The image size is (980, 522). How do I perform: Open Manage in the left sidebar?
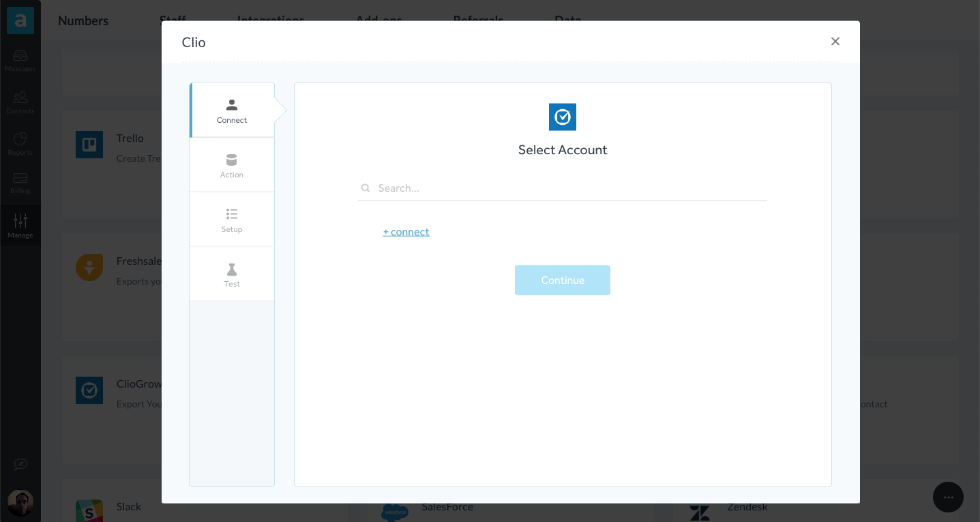click(20, 226)
